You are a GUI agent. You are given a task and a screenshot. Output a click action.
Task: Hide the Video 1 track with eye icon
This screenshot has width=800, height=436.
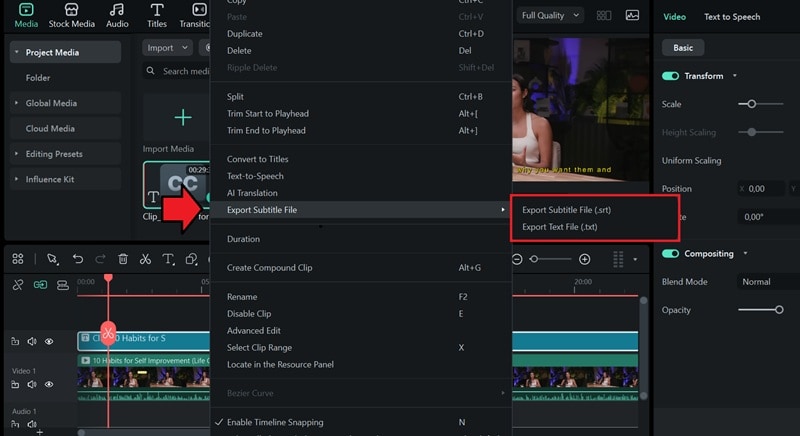tap(49, 384)
